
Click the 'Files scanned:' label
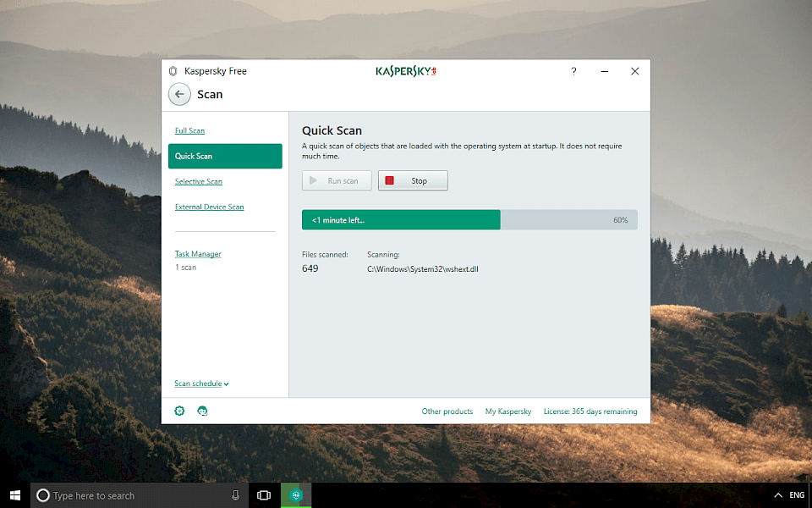(x=325, y=255)
